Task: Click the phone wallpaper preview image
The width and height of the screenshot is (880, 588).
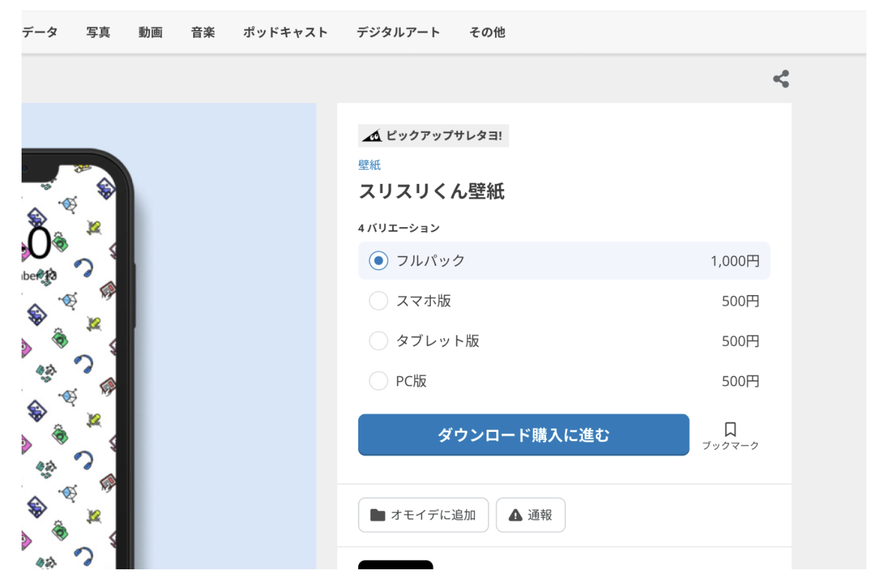Action: (x=169, y=336)
